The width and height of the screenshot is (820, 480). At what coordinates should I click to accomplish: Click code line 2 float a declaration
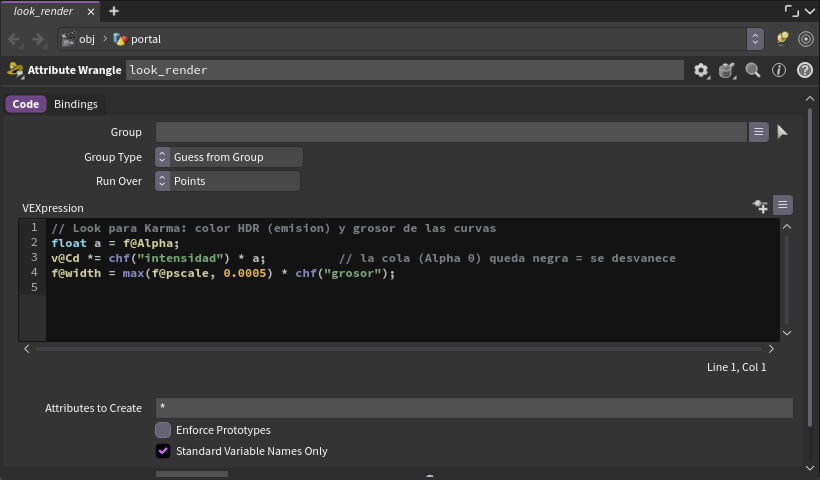[115, 243]
